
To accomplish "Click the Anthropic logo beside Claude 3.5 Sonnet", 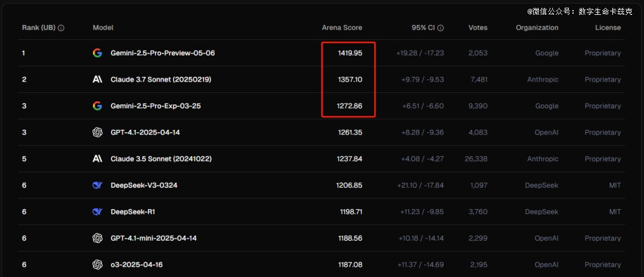I will point(97,159).
